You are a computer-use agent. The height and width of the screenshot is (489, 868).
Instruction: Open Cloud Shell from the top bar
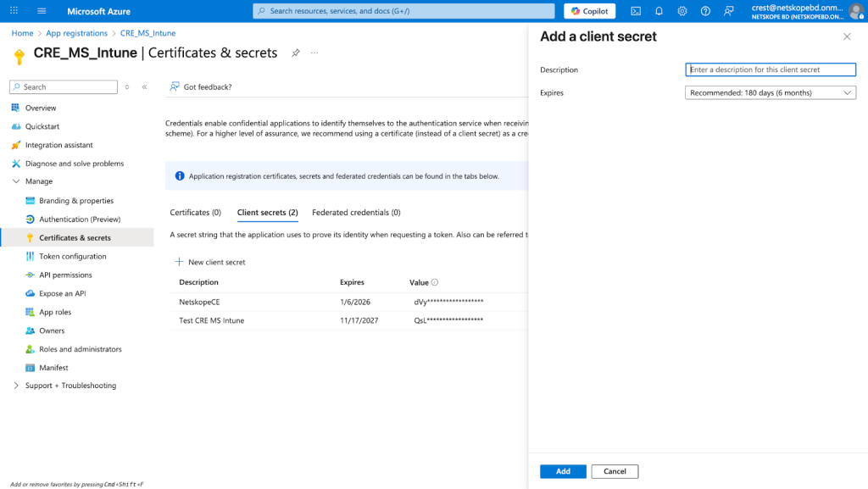coord(636,11)
